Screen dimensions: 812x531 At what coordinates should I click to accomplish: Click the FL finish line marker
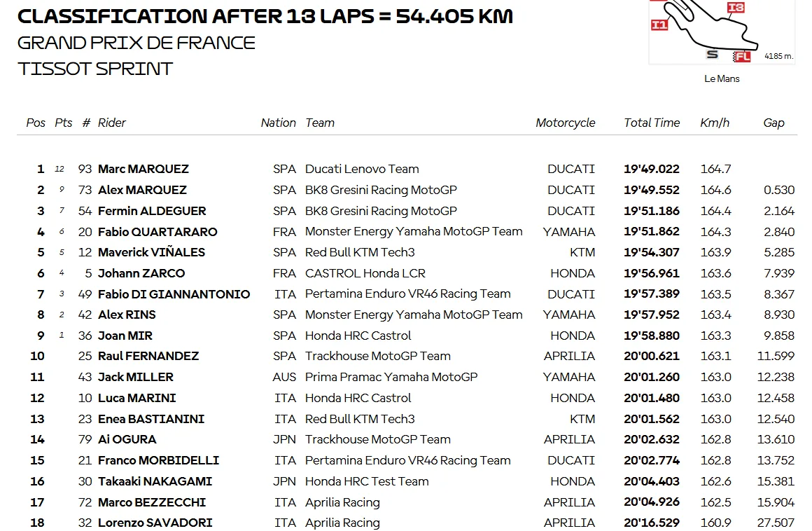coord(741,57)
